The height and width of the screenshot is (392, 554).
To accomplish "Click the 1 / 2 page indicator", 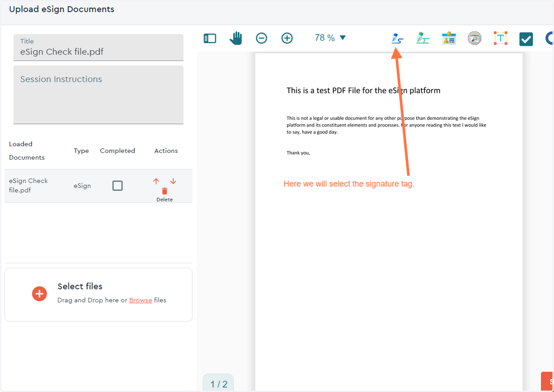I will pyautogui.click(x=218, y=384).
